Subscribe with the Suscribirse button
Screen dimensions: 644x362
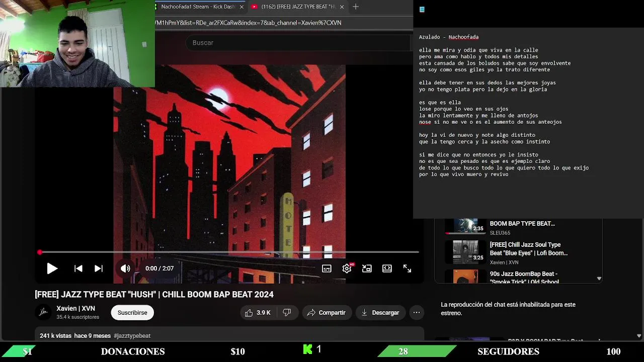click(132, 313)
